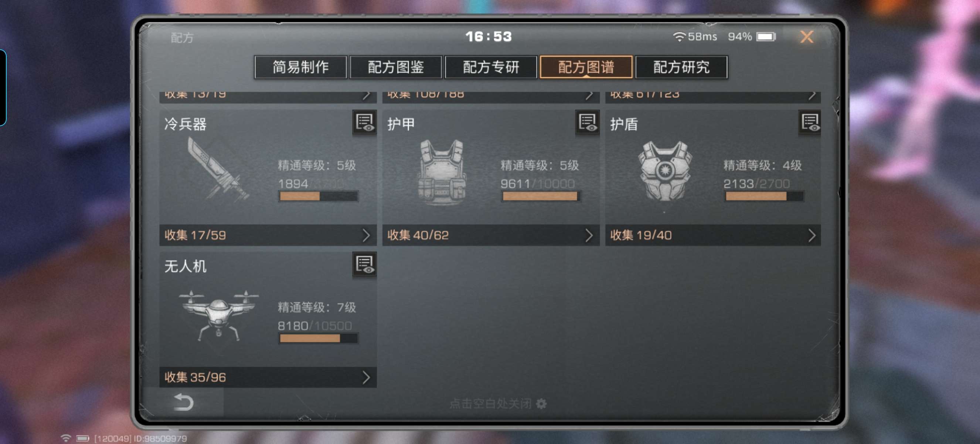Select the shield chestplate image in 护盾
Screen dimensions: 980x444
click(665, 171)
